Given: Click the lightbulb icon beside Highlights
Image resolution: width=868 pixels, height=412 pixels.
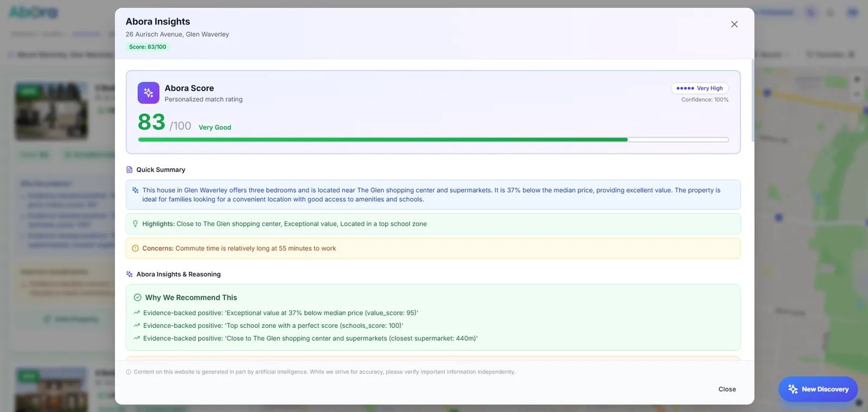Looking at the screenshot, I should tap(135, 224).
